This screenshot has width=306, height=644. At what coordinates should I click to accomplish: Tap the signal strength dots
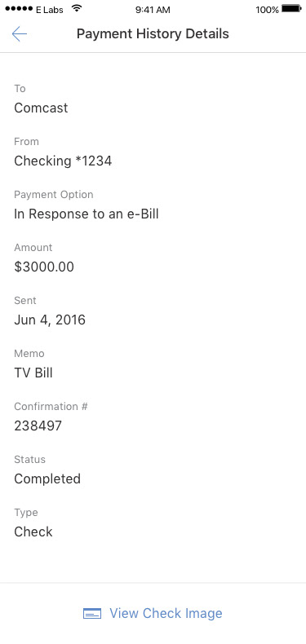click(19, 9)
